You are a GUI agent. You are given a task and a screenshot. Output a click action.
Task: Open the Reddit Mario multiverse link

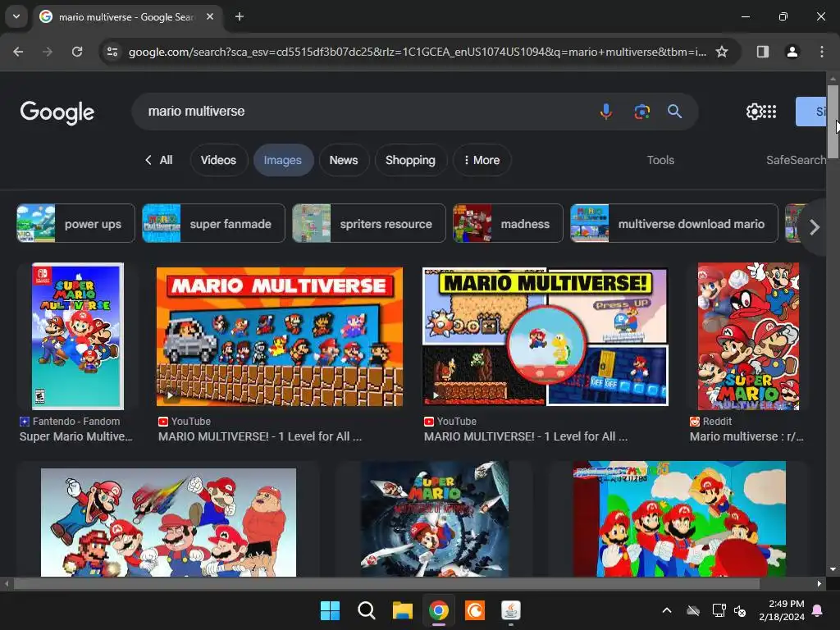[746, 436]
